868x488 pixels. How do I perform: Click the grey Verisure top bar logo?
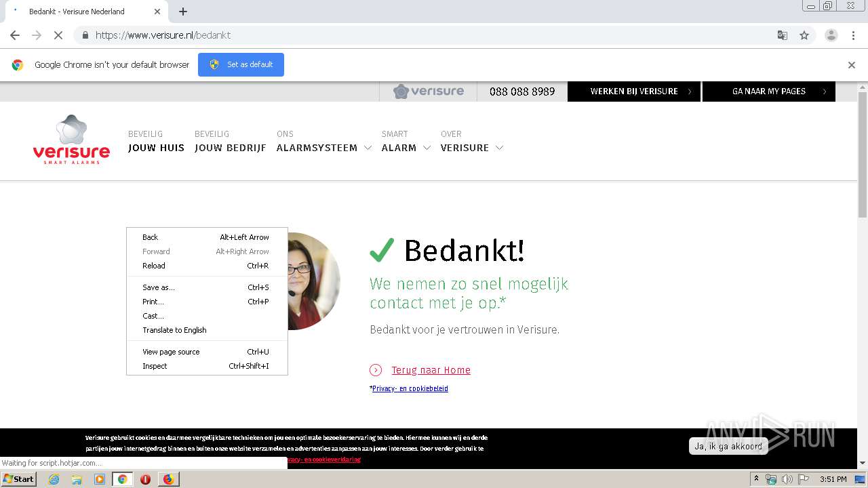pyautogui.click(x=429, y=91)
